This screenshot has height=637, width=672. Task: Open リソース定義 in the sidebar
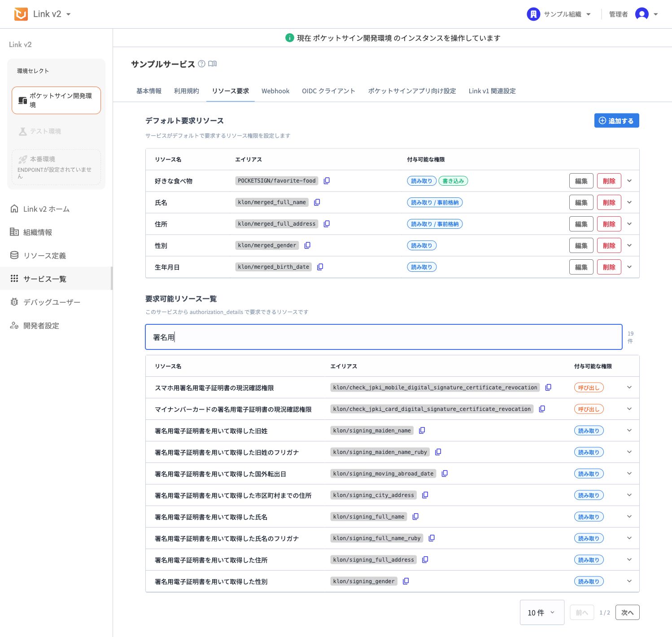click(56, 256)
